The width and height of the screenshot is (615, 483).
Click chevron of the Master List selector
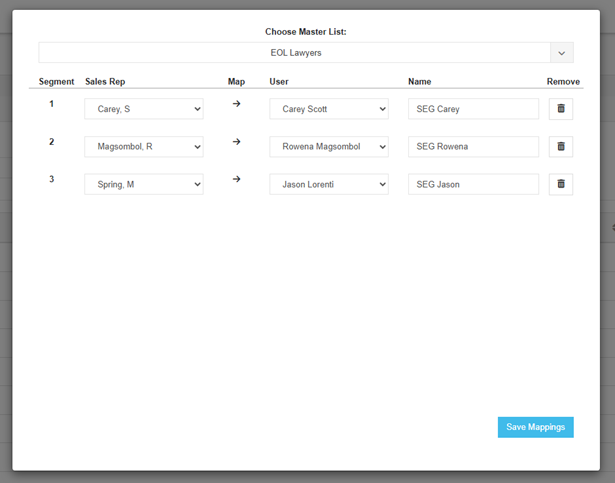point(562,53)
